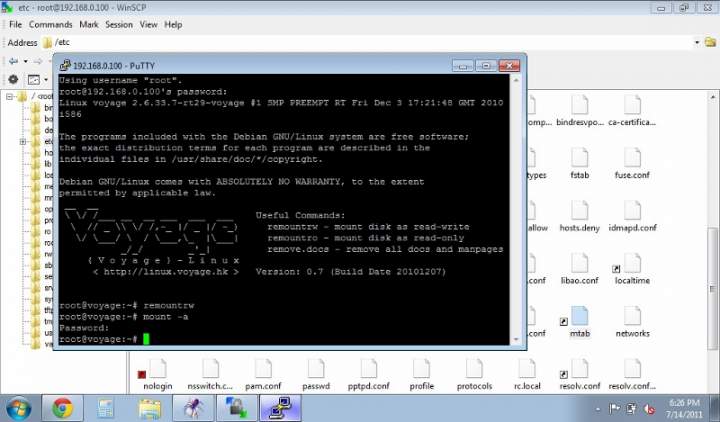The width and height of the screenshot is (720, 422).
Task: Select the resolv.conf... file at row end
Action: tap(632, 375)
